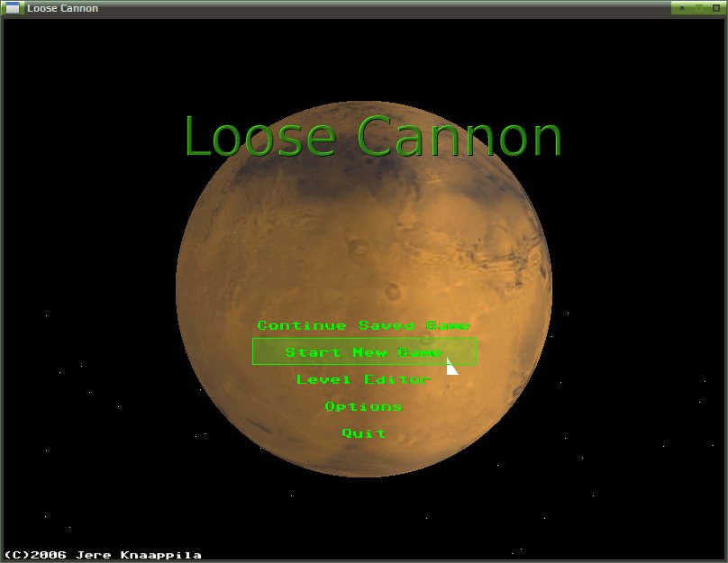Start a new game
This screenshot has width=728, height=563.
(x=365, y=352)
